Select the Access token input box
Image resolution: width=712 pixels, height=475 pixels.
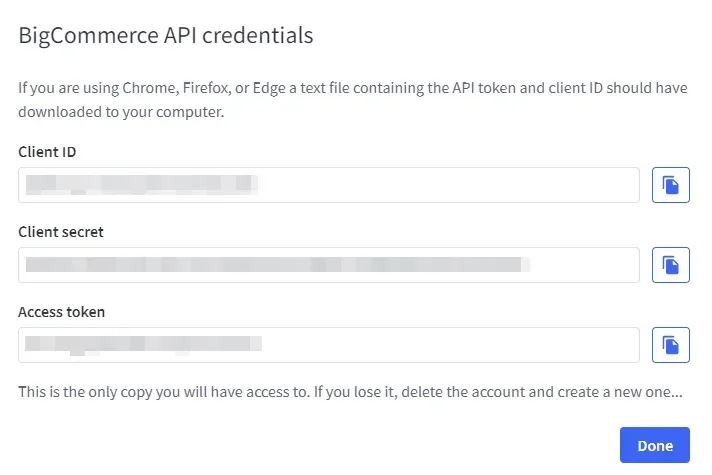click(x=328, y=345)
